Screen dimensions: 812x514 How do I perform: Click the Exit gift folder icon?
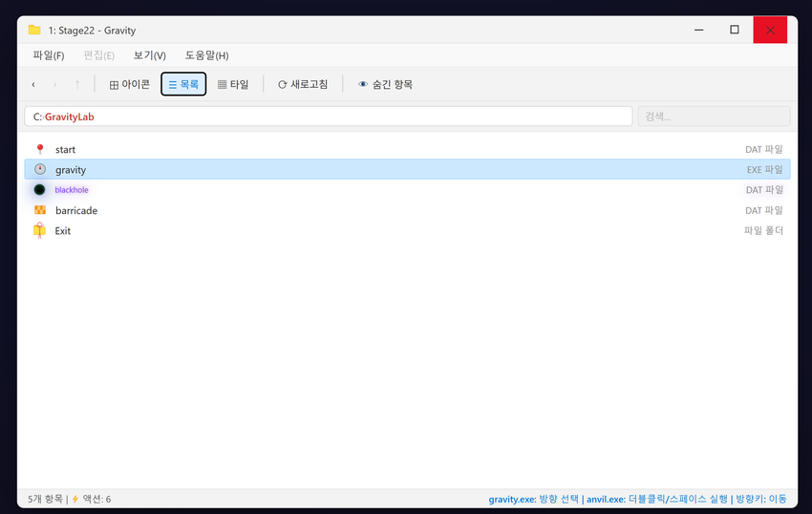(x=39, y=230)
